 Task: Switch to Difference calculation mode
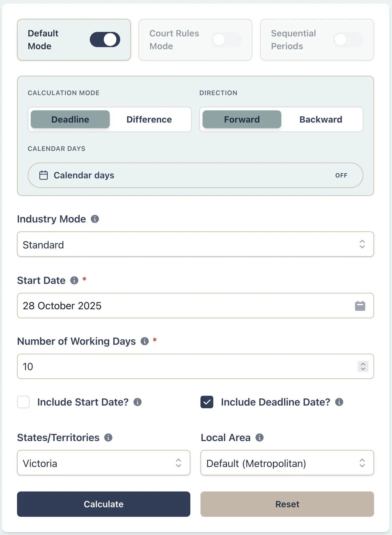point(149,120)
